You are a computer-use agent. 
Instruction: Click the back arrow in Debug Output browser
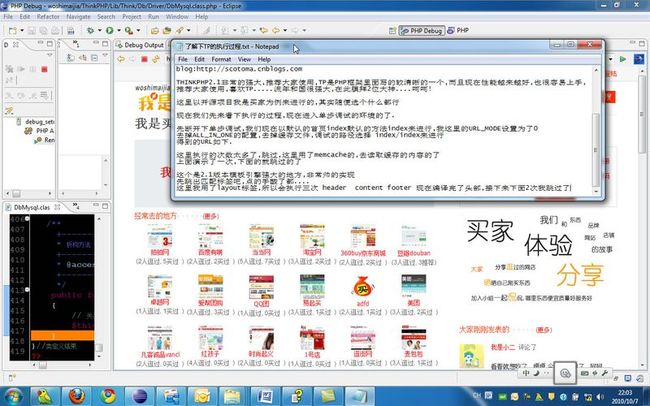(121, 59)
